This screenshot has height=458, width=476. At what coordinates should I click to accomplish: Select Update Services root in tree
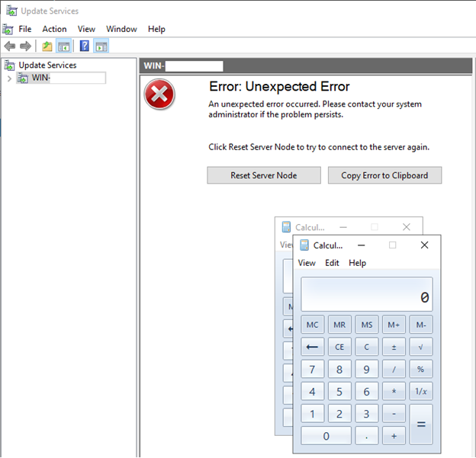tap(47, 66)
